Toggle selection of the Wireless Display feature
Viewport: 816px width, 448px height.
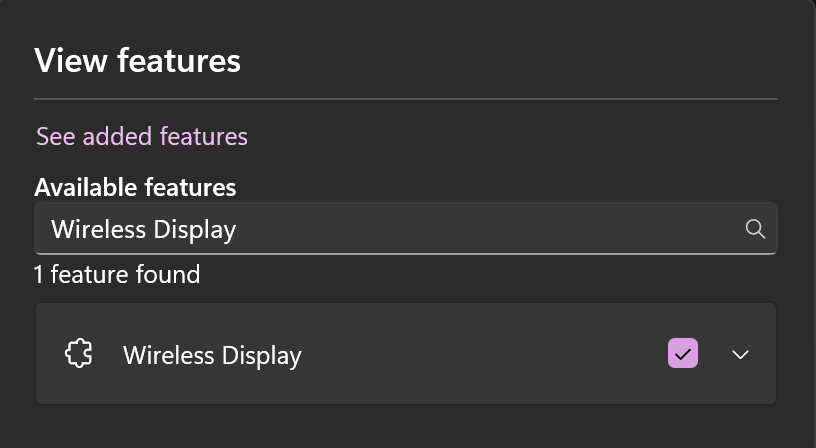coord(683,354)
